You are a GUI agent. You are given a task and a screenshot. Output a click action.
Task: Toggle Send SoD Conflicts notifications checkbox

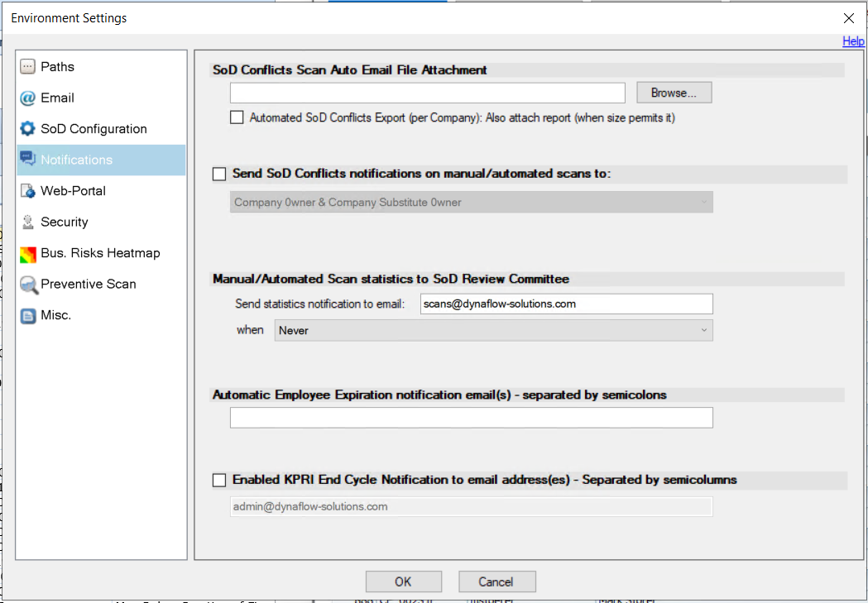tap(219, 174)
